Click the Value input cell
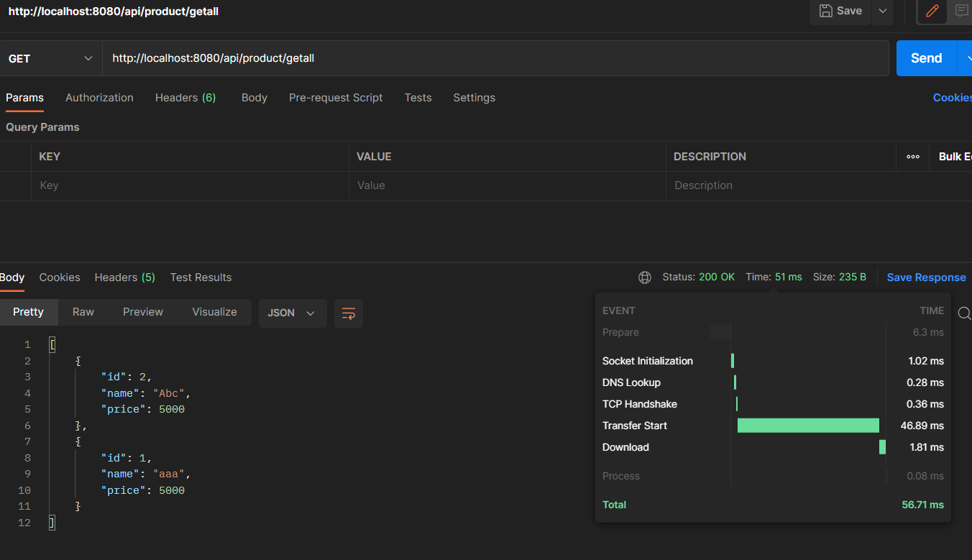 point(507,185)
